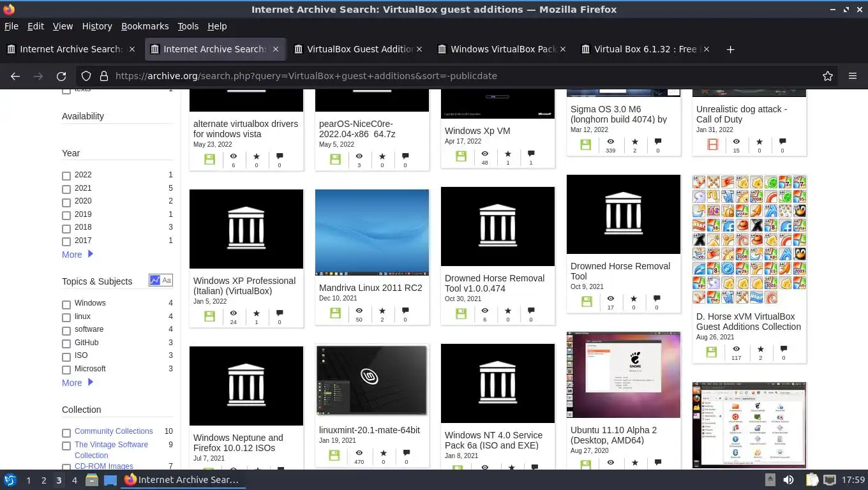This screenshot has width=868, height=490.
Task: Click movie icon under Unrealistic dog attack
Action: [x=713, y=145]
